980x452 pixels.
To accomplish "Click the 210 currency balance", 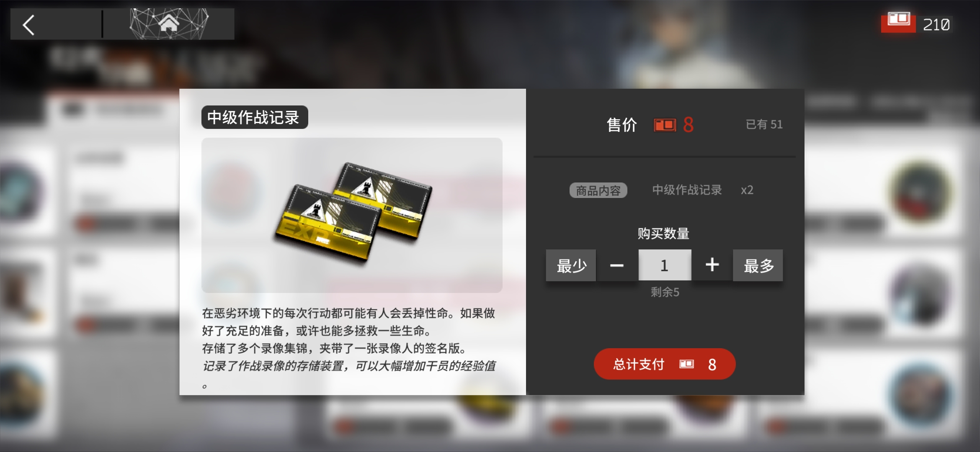I will point(936,25).
